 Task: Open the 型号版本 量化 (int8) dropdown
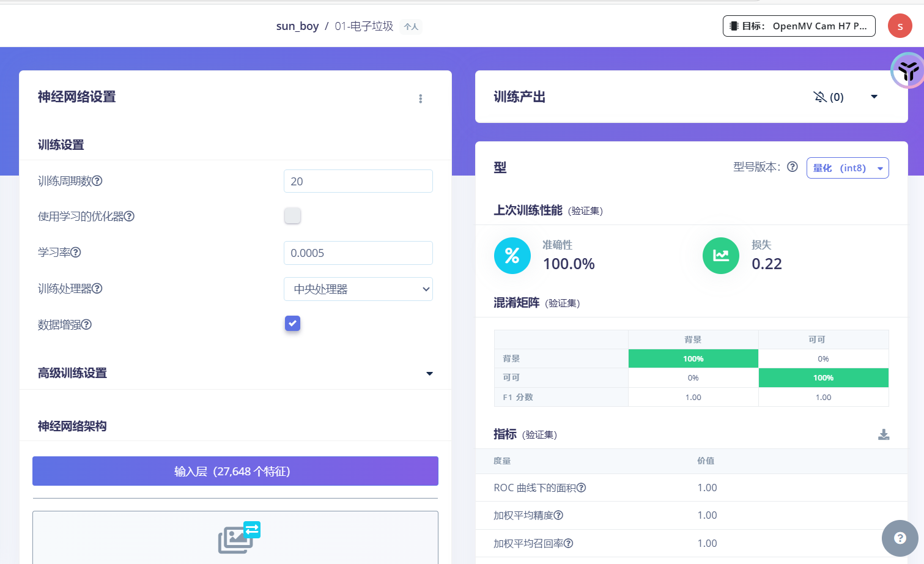coord(848,168)
